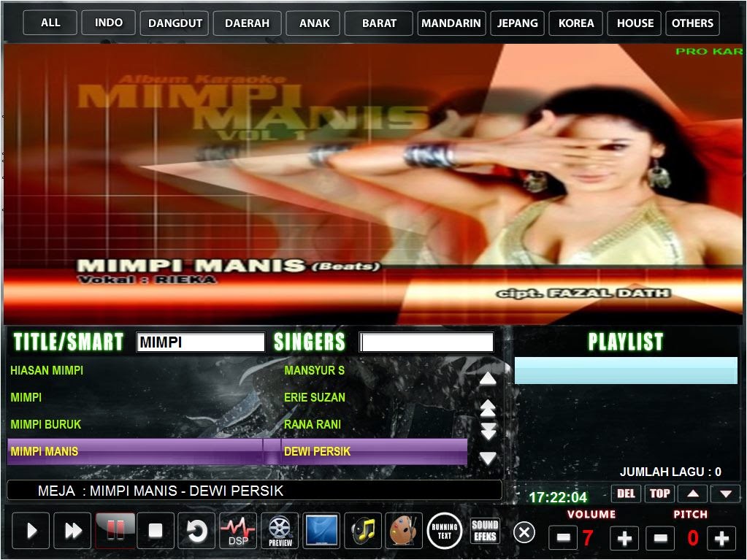Screen dimensions: 747x560
Task: Raise the pitch with plus button
Action: click(x=721, y=538)
